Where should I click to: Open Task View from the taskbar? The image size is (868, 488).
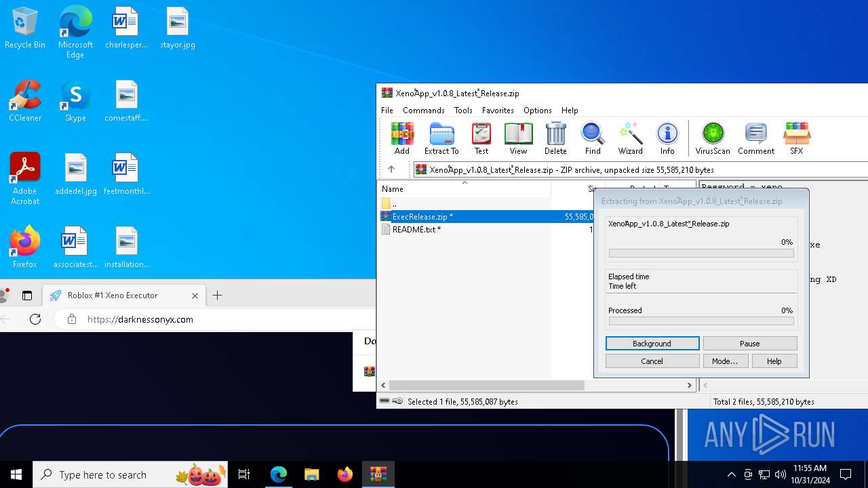(244, 474)
